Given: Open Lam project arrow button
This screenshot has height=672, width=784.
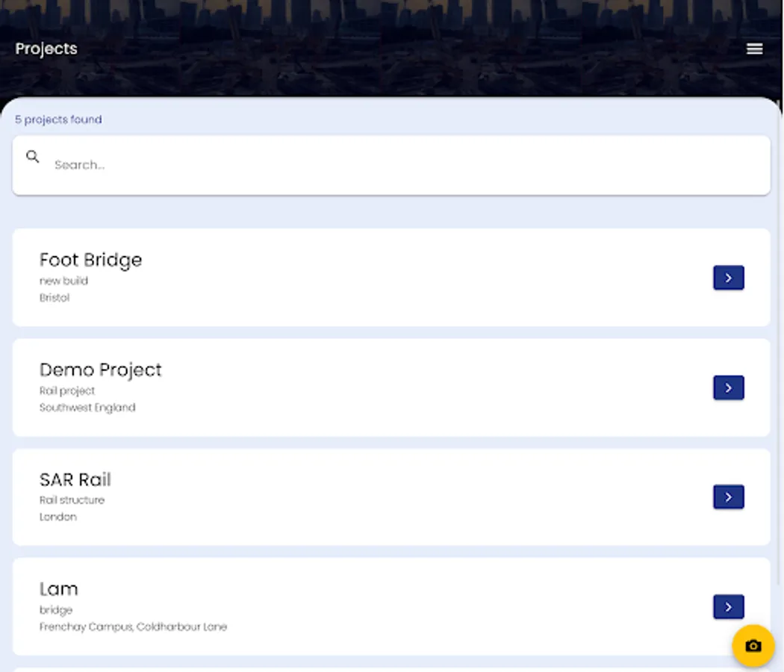Looking at the screenshot, I should [x=728, y=606].
